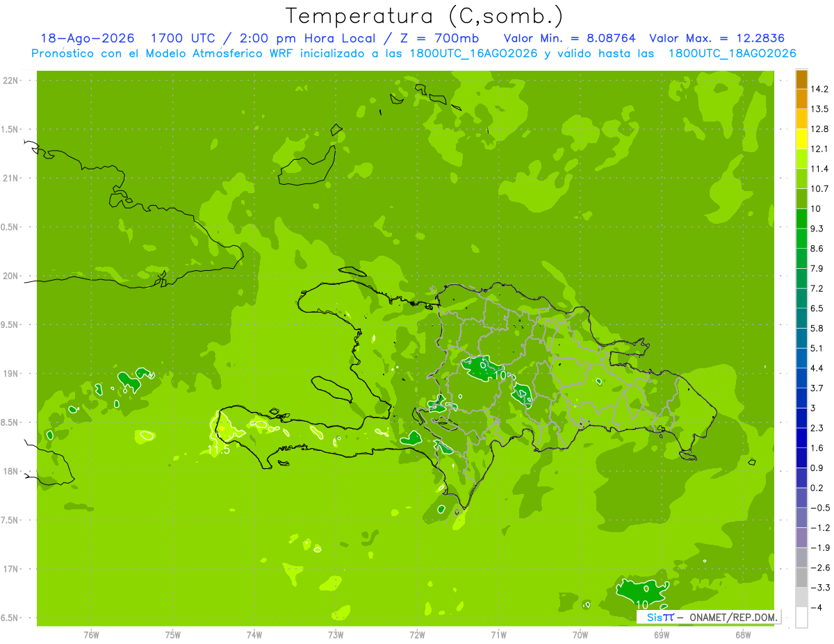Click the "-2.6" color scale label
Screen dimensions: 834x644
(819, 568)
